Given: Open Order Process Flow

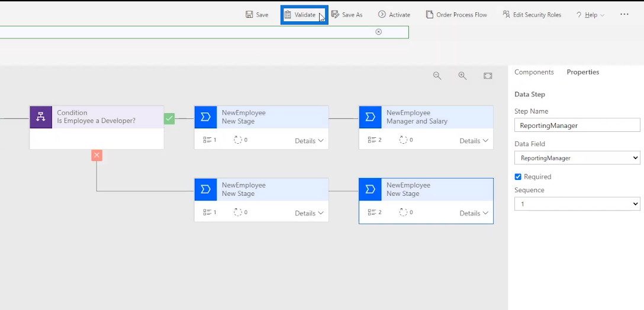Looking at the screenshot, I should click(456, 15).
